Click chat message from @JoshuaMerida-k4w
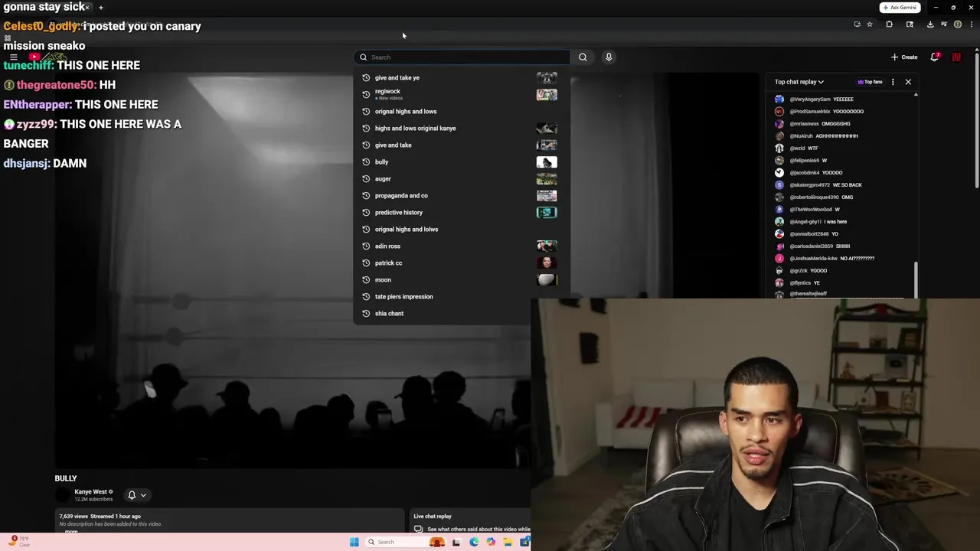The width and height of the screenshot is (980, 551). point(857,258)
